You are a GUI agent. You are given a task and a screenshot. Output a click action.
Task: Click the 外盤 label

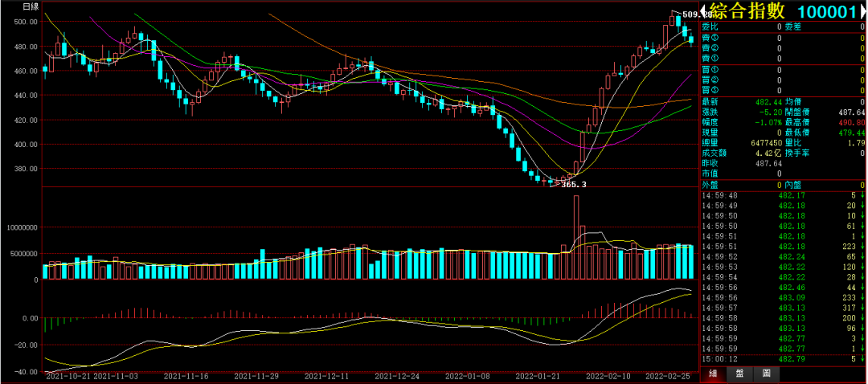pyautogui.click(x=710, y=185)
